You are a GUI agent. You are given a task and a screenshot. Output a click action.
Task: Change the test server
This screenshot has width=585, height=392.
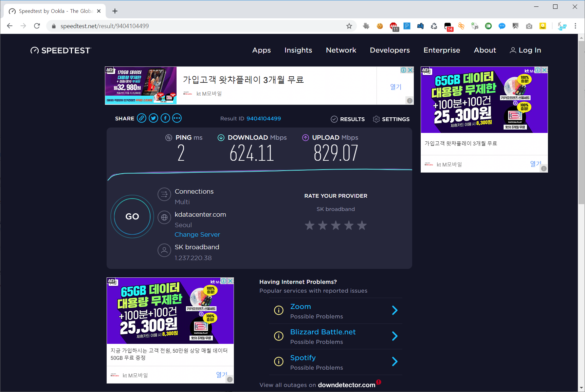pyautogui.click(x=197, y=234)
